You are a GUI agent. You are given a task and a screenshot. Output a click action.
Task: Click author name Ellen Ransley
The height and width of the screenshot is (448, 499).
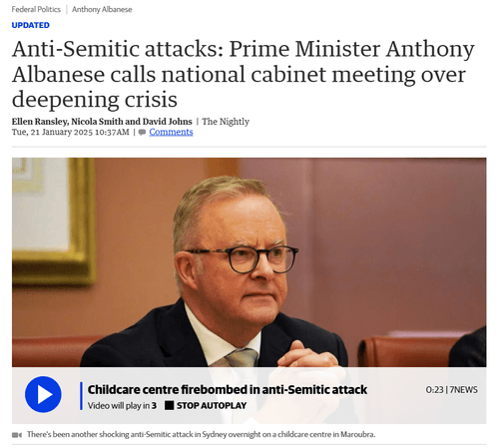click(x=40, y=122)
